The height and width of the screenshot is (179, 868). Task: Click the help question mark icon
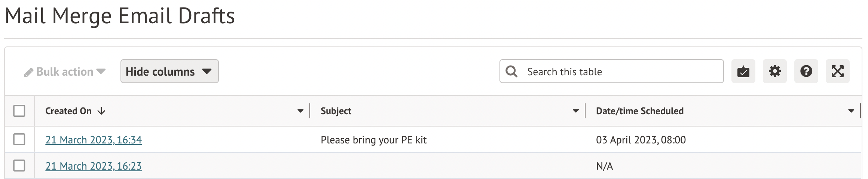point(806,71)
